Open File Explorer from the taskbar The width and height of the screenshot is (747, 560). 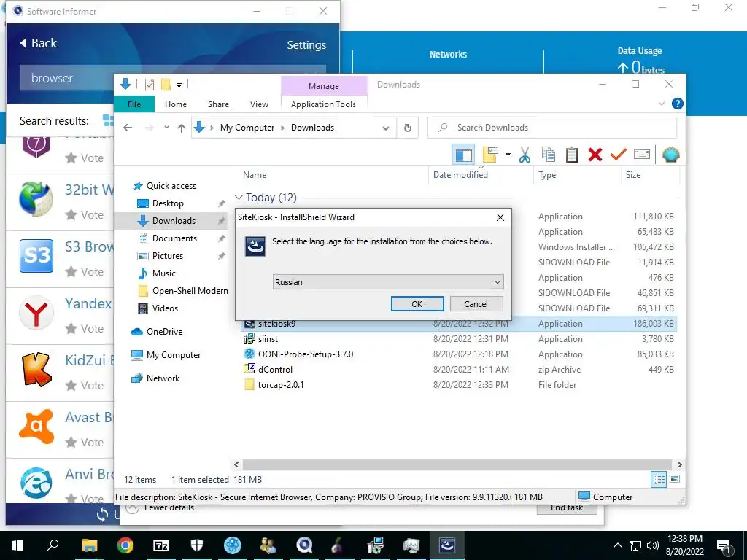point(90,545)
